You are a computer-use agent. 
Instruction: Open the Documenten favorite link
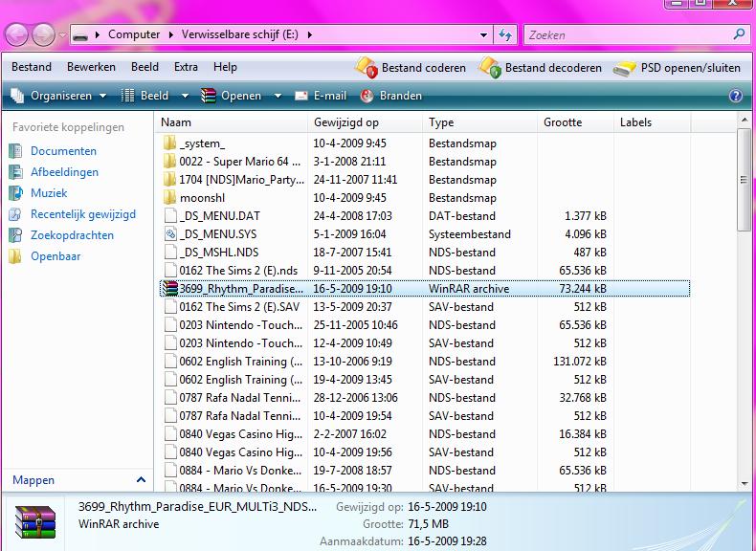63,151
